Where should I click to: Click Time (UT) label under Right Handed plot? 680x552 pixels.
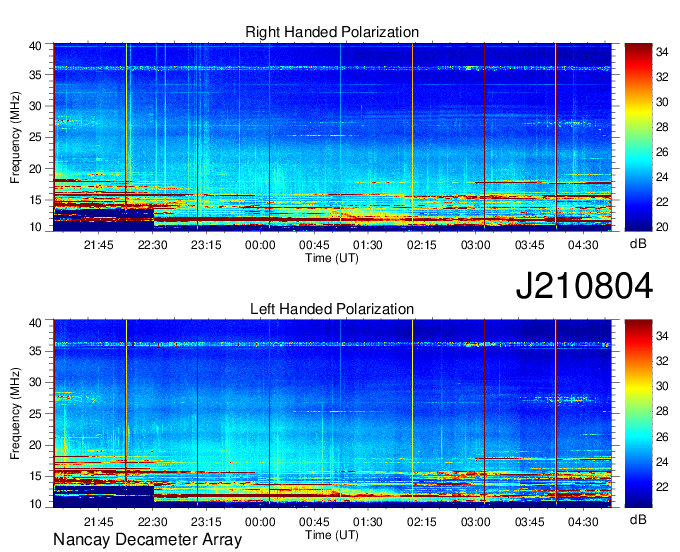pos(332,258)
